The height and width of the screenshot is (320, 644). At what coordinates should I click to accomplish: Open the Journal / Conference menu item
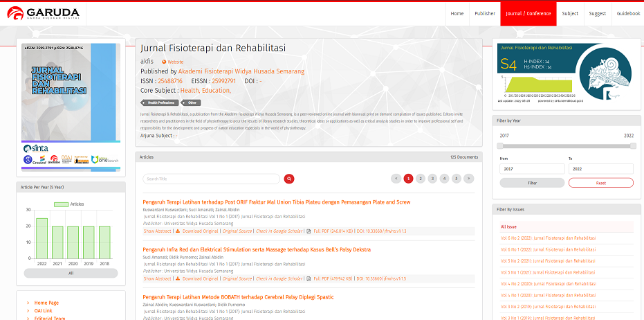pyautogui.click(x=528, y=14)
